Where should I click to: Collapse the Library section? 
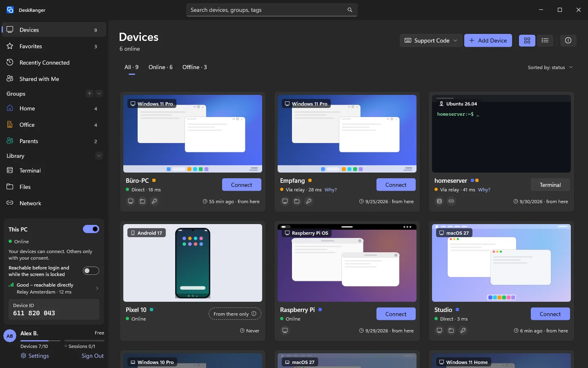click(99, 156)
